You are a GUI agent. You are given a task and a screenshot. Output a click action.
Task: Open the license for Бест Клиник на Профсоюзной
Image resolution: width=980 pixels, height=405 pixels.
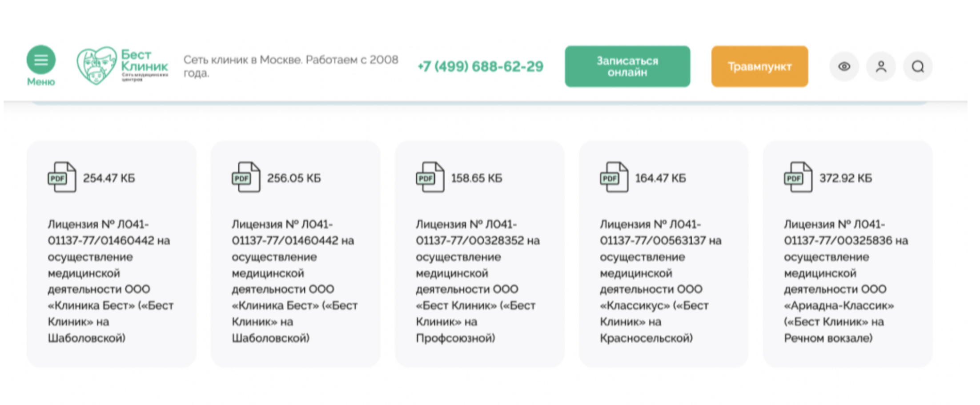(478, 281)
